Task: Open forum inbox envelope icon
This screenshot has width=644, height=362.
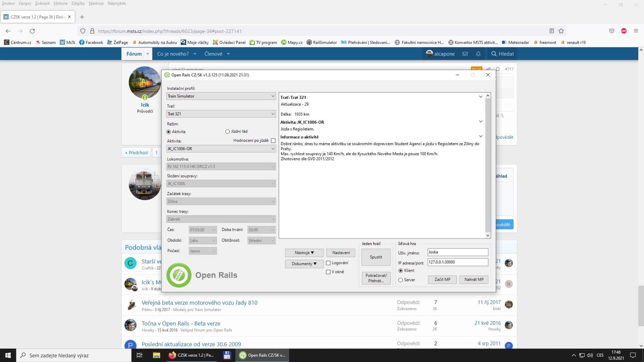Action: pos(465,54)
